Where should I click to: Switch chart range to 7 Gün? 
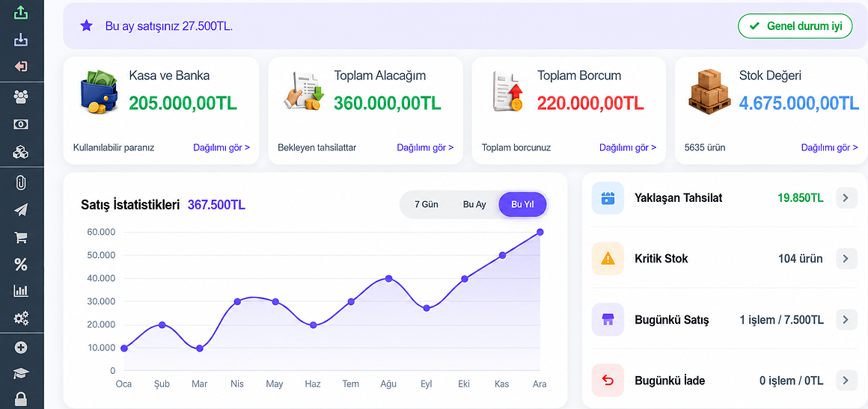click(x=427, y=205)
